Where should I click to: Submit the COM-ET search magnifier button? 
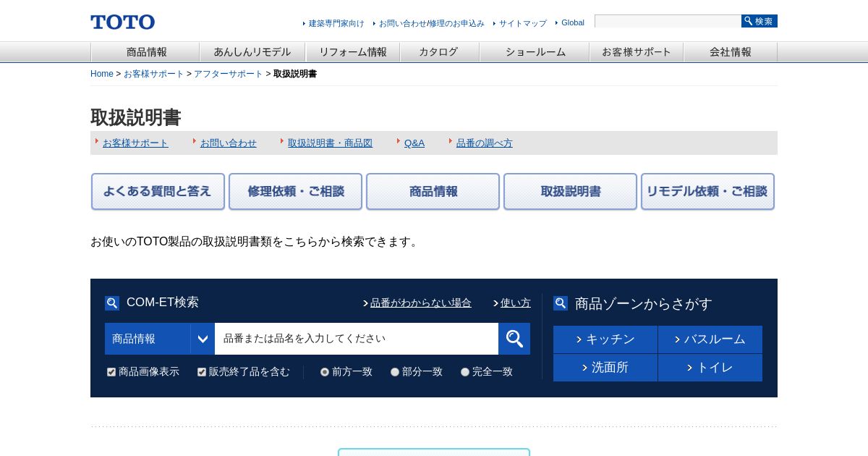(514, 339)
